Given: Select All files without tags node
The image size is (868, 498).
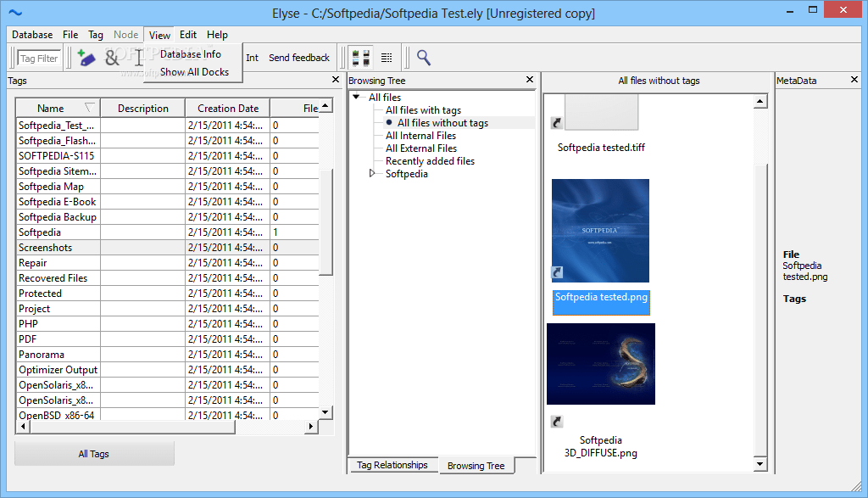Looking at the screenshot, I should (x=442, y=123).
